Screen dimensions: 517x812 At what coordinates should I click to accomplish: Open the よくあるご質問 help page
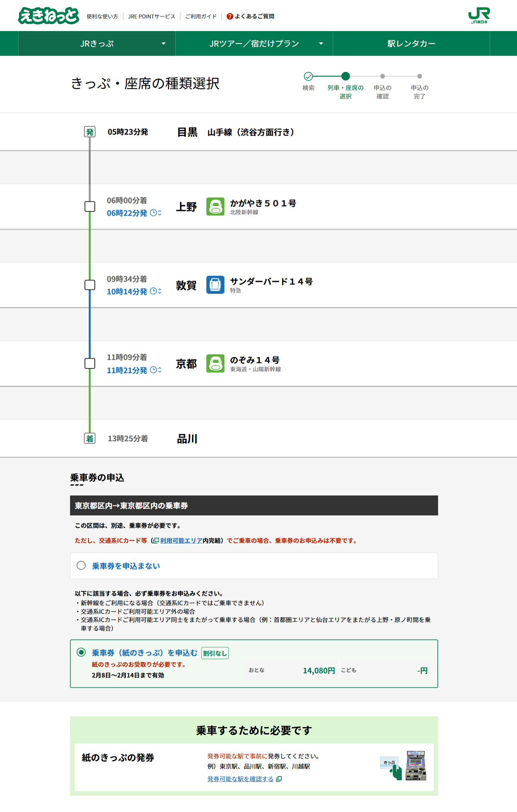point(251,16)
